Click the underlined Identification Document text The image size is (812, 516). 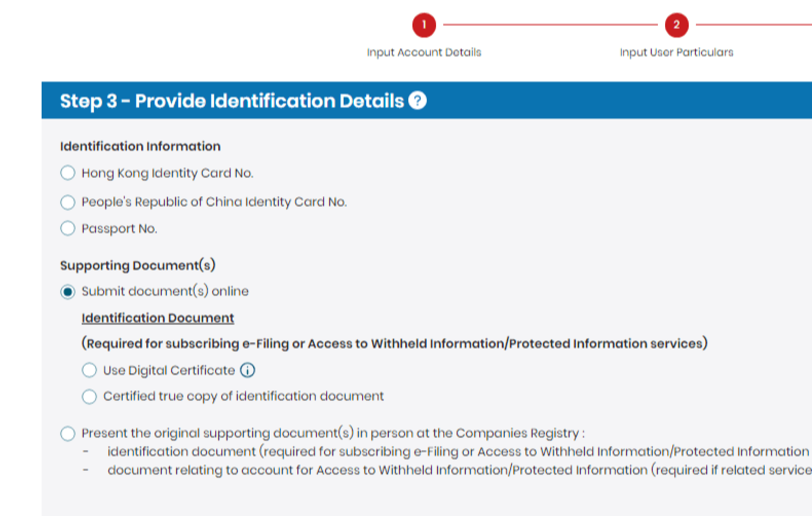point(158,318)
